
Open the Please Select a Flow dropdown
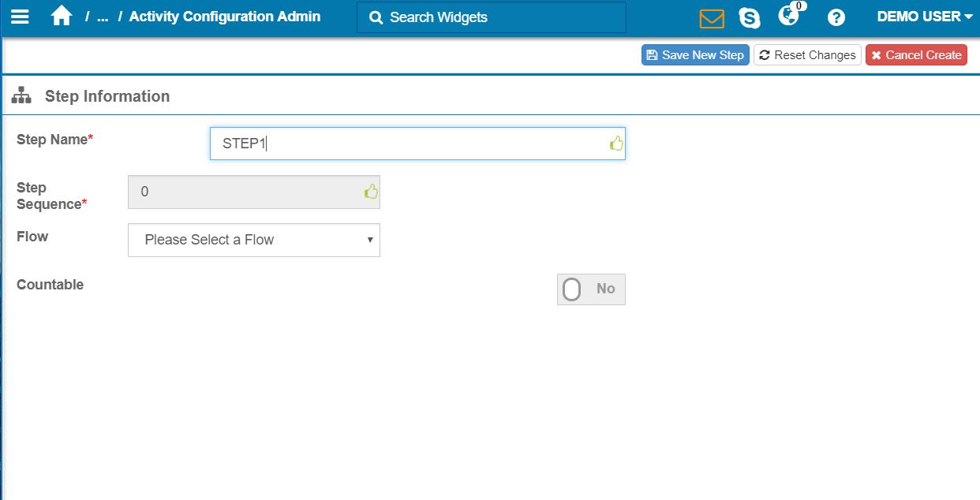point(253,240)
